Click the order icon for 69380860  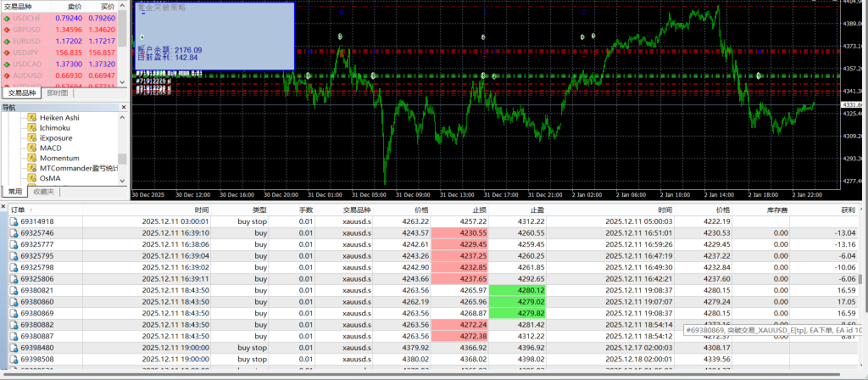[14, 301]
